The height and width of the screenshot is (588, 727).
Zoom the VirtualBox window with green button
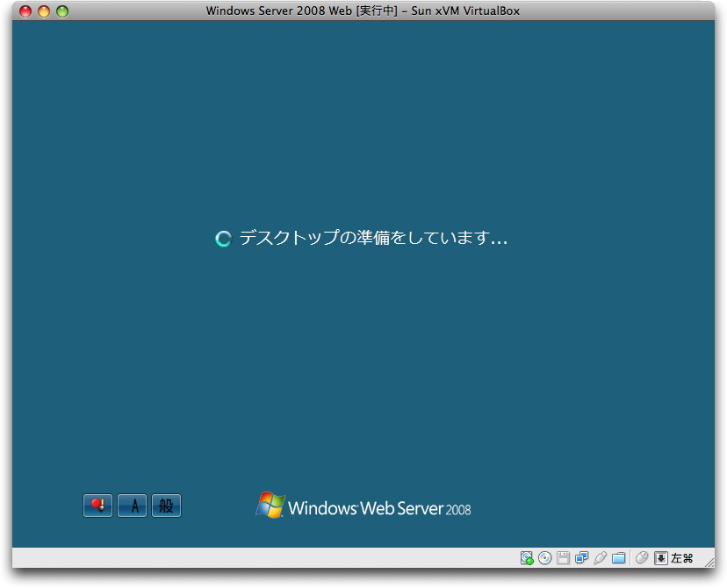[x=62, y=11]
